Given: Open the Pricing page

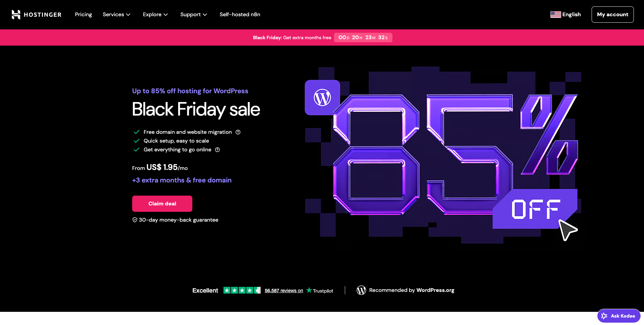Looking at the screenshot, I should point(83,15).
